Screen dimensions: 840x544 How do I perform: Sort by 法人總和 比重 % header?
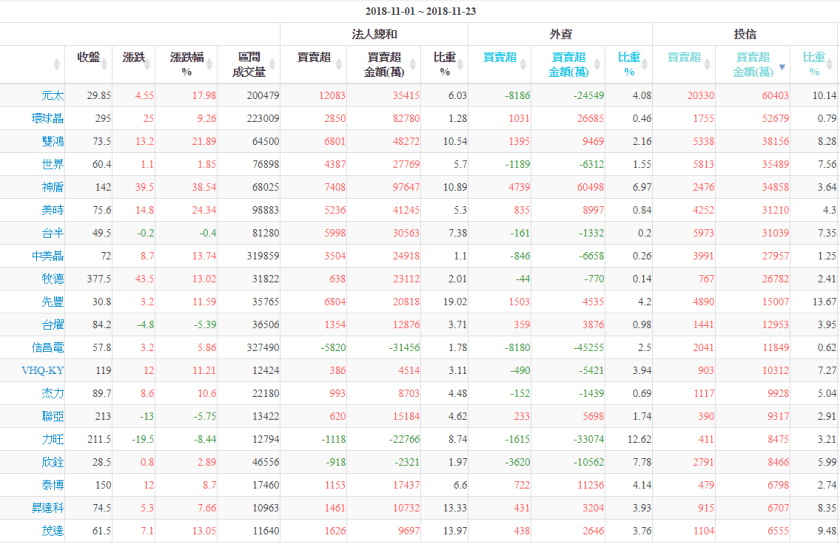coord(445,64)
